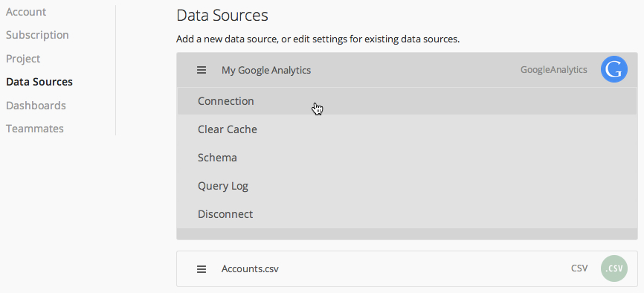The image size is (644, 293).
Task: Select Data Sources in sidebar
Action: [x=39, y=82]
